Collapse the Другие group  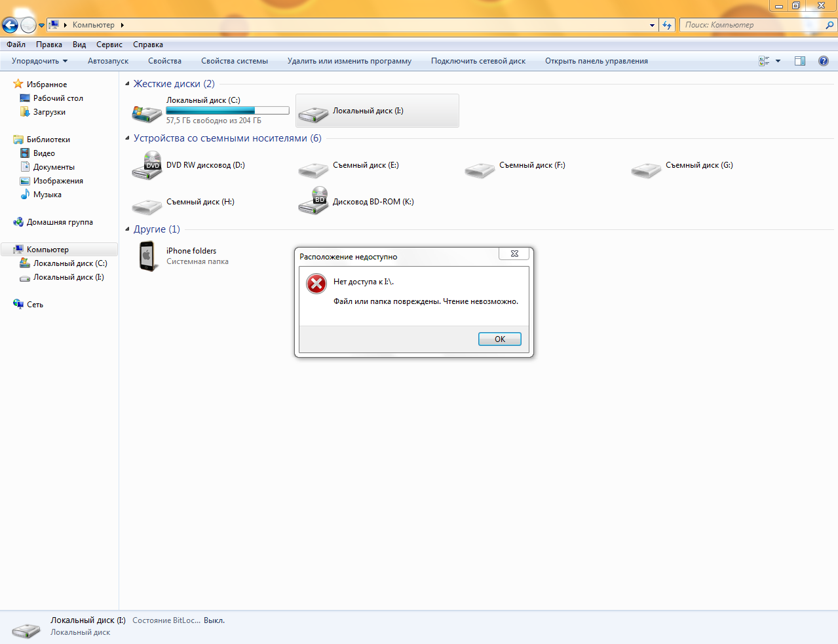click(x=127, y=229)
